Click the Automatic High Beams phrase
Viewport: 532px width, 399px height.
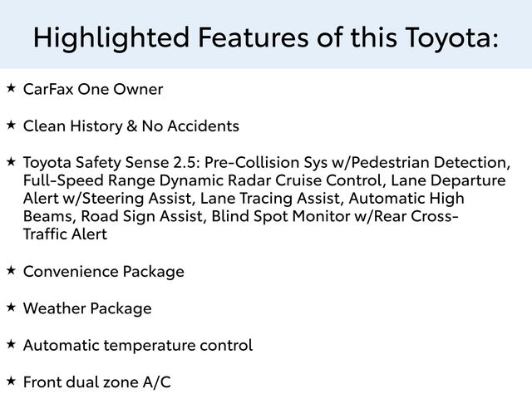pyautogui.click(x=407, y=199)
